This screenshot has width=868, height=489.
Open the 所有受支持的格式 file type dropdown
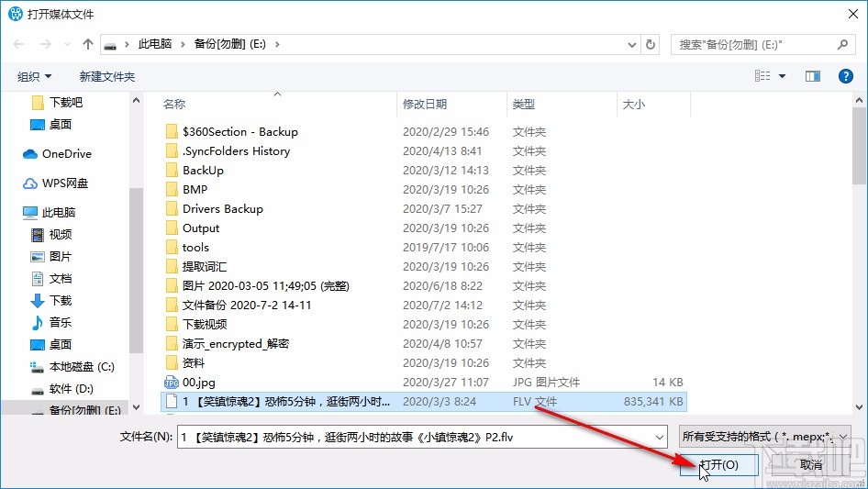(x=764, y=437)
